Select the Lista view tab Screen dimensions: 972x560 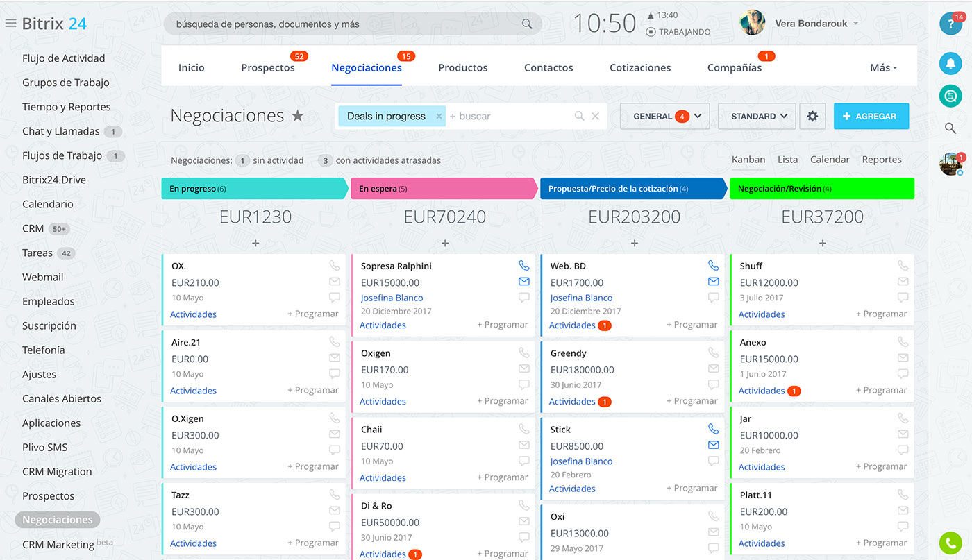[787, 160]
